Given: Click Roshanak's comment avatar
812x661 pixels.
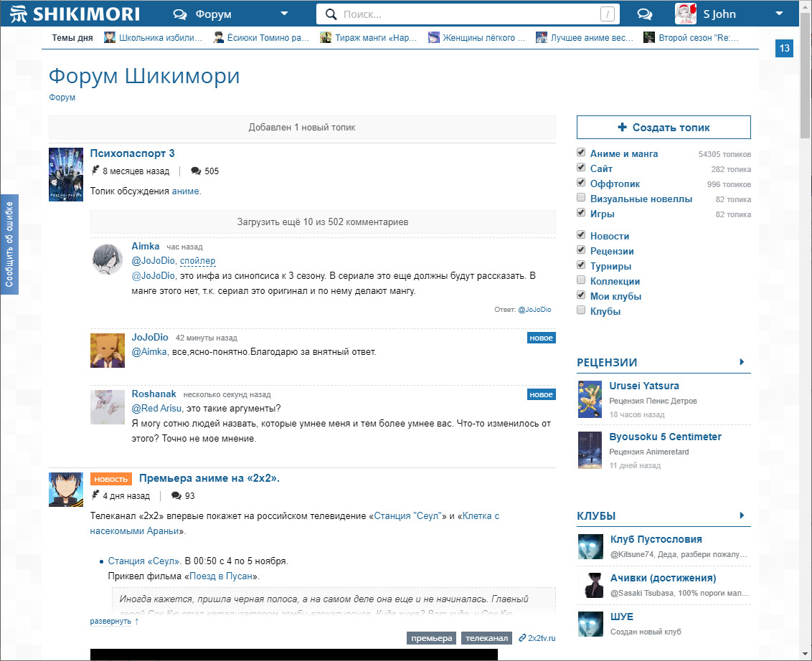Looking at the screenshot, I should [x=108, y=406].
